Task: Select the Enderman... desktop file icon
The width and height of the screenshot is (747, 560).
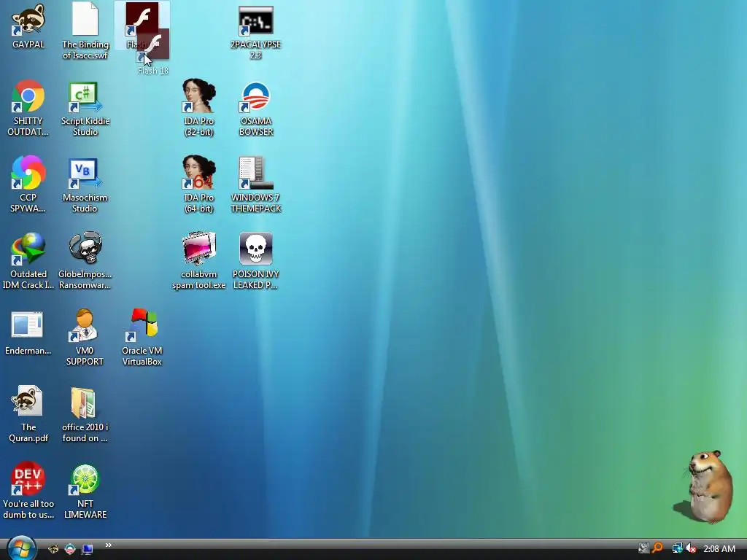Action: (x=28, y=332)
